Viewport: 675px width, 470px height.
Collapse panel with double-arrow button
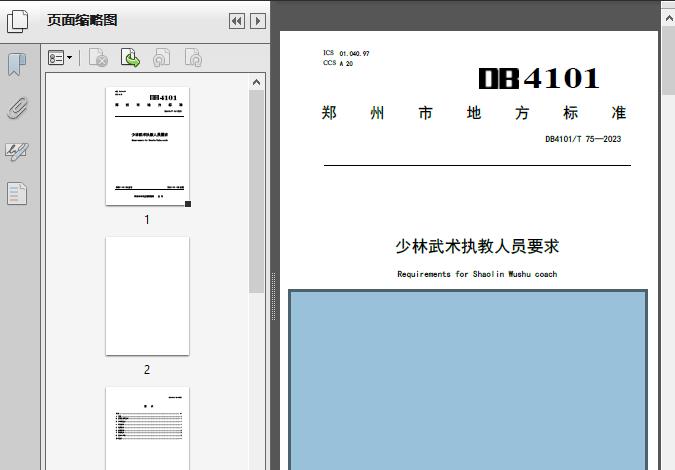click(237, 21)
